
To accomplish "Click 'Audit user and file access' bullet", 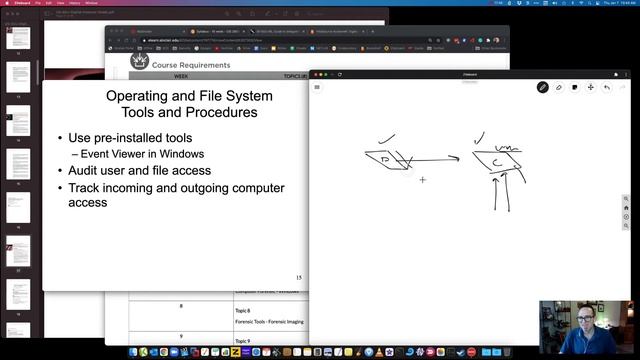I will coord(140,171).
